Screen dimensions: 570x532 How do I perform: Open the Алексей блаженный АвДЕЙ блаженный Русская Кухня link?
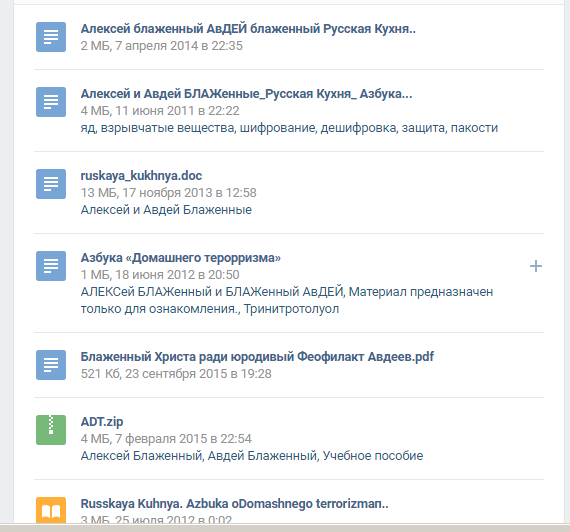click(x=248, y=28)
